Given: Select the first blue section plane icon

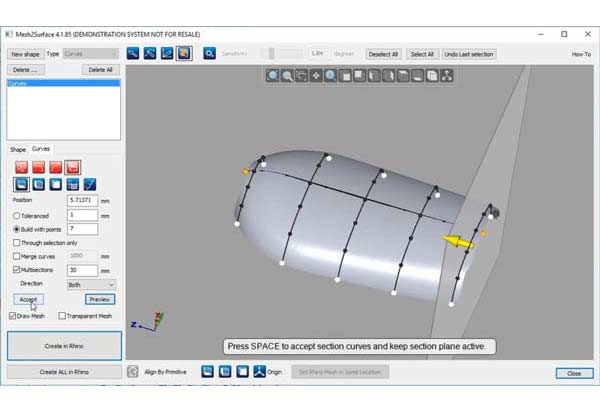Looking at the screenshot, I should [x=20, y=184].
